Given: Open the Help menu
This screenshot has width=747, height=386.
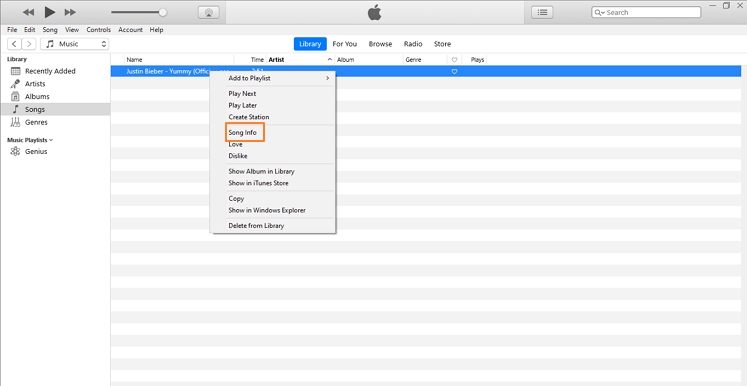Looking at the screenshot, I should tap(156, 30).
